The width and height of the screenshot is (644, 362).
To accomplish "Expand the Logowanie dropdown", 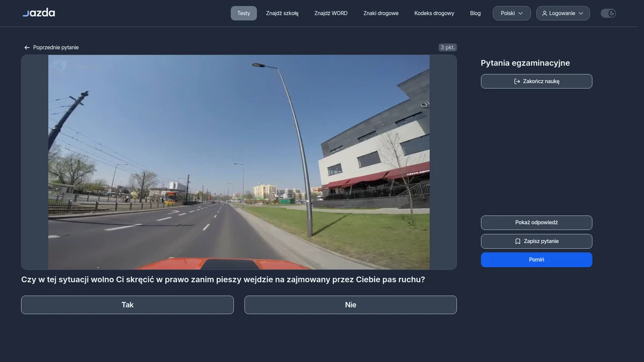I will click(563, 13).
